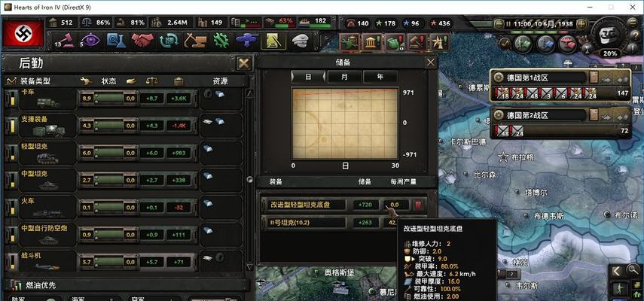Open recruit and deploy tank icon
644x301 pixels.
pos(247,41)
